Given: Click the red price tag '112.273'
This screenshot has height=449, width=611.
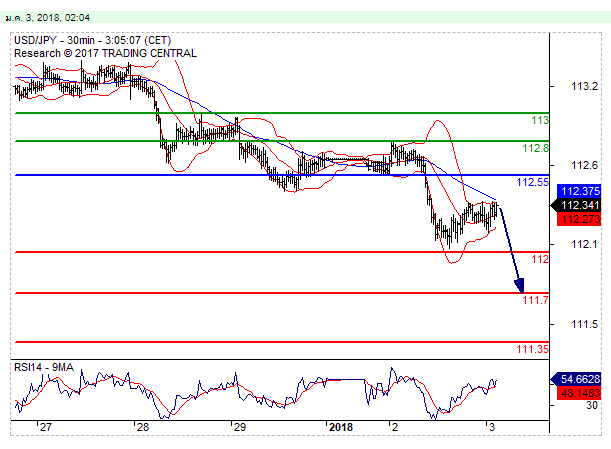Looking at the screenshot, I should point(579,219).
